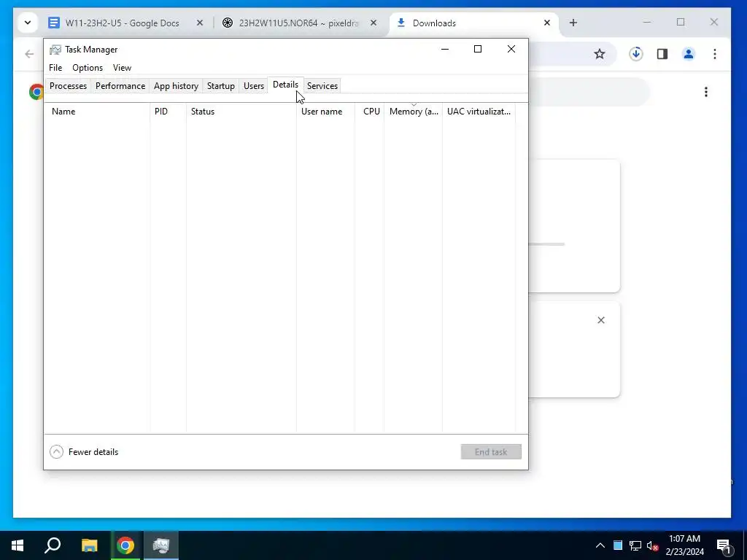
Task: Sort by the User name column header
Action: pos(325,112)
